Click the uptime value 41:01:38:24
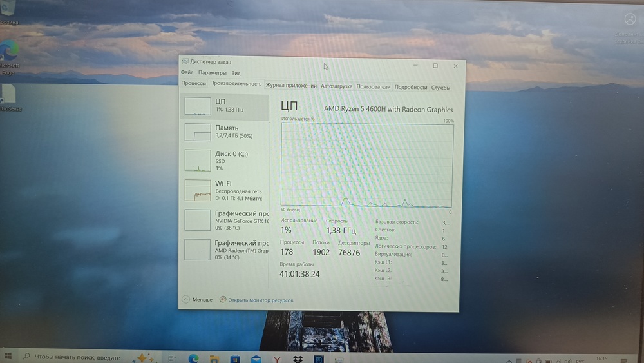Viewport: 644px width, 363px height. (299, 274)
